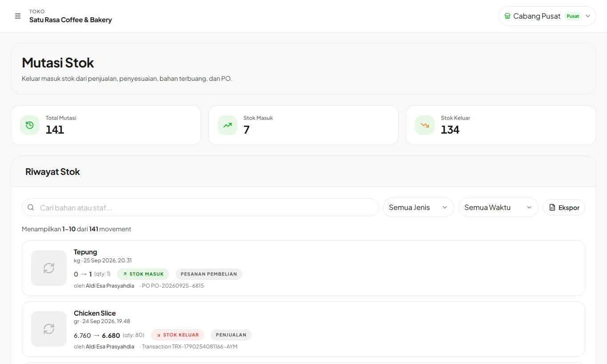Click the Stok Keluar trending-down icon

pos(425,125)
